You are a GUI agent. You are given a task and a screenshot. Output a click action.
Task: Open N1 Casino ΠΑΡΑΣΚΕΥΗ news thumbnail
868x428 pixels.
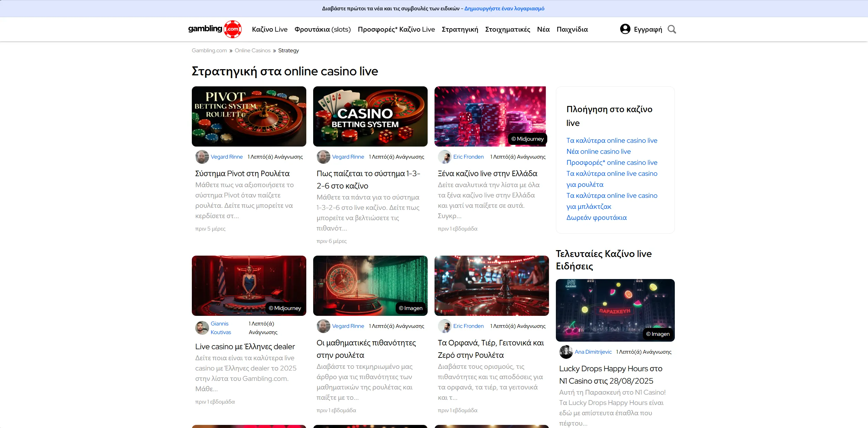pos(615,310)
